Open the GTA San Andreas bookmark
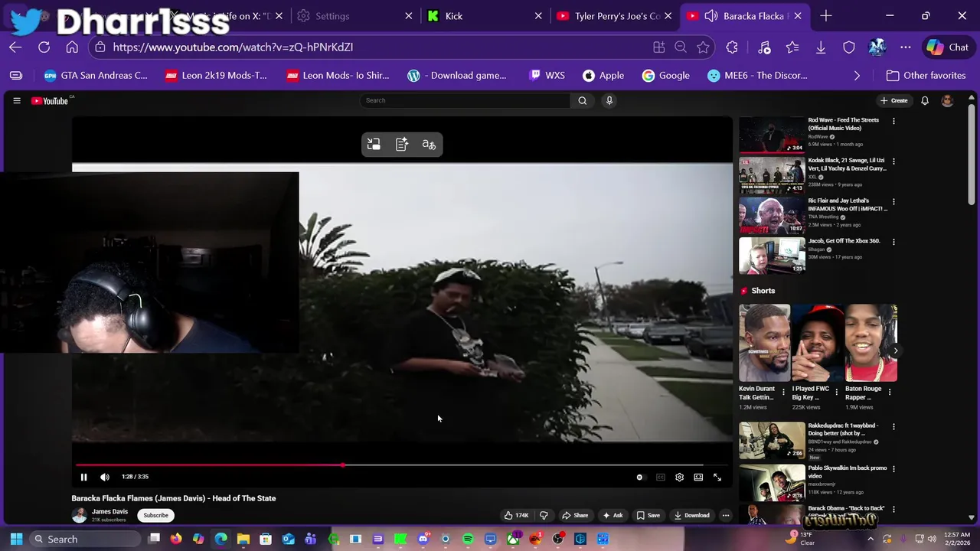The width and height of the screenshot is (980, 551). pos(96,76)
